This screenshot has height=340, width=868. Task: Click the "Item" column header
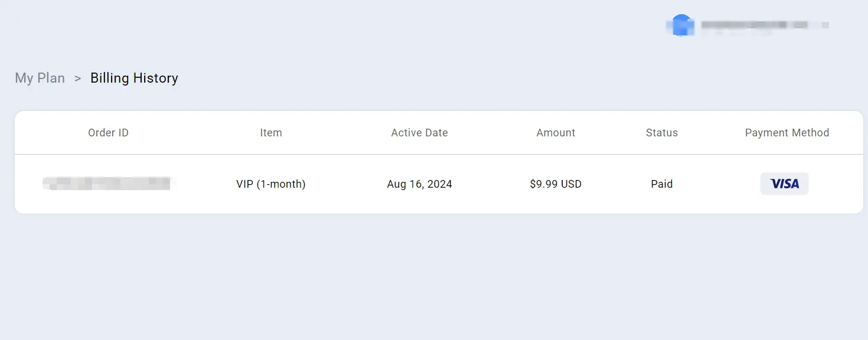point(271,133)
